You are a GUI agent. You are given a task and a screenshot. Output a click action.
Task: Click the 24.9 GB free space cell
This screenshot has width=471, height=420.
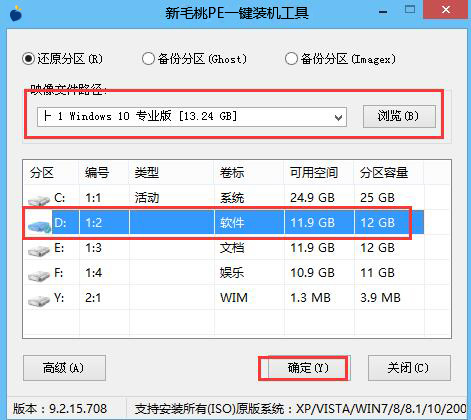[x=312, y=198]
